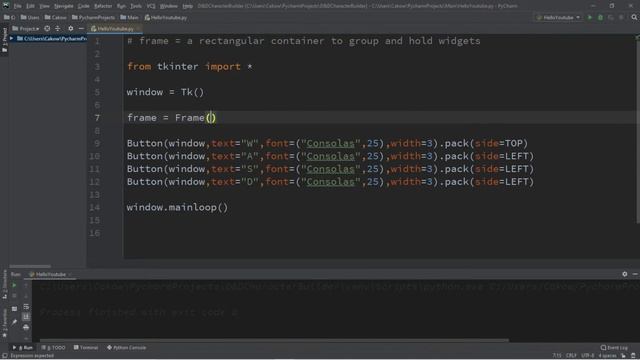640x360 pixels.
Task: Open the Run menu in menu bar
Action: (x=121, y=6)
